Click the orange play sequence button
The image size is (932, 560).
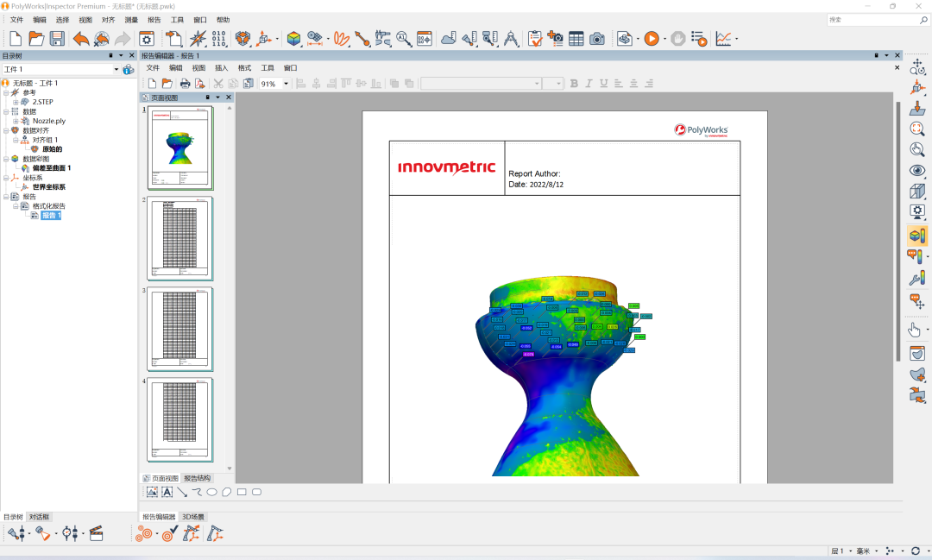pyautogui.click(x=652, y=38)
